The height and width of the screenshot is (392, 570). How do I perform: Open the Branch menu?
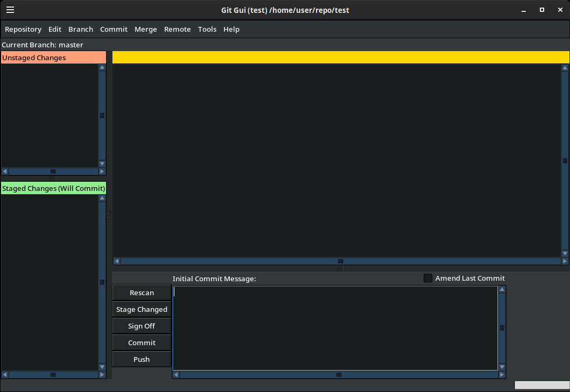coord(81,30)
